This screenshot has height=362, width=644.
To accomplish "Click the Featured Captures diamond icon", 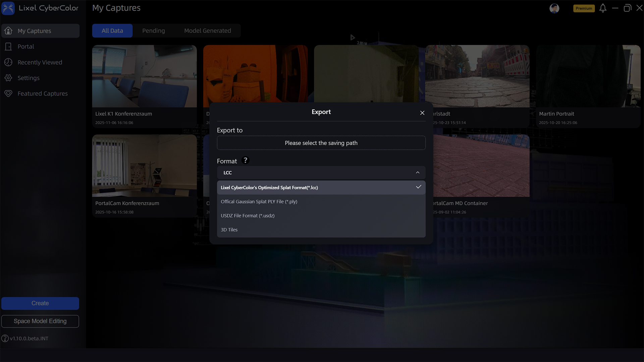I will tap(8, 94).
